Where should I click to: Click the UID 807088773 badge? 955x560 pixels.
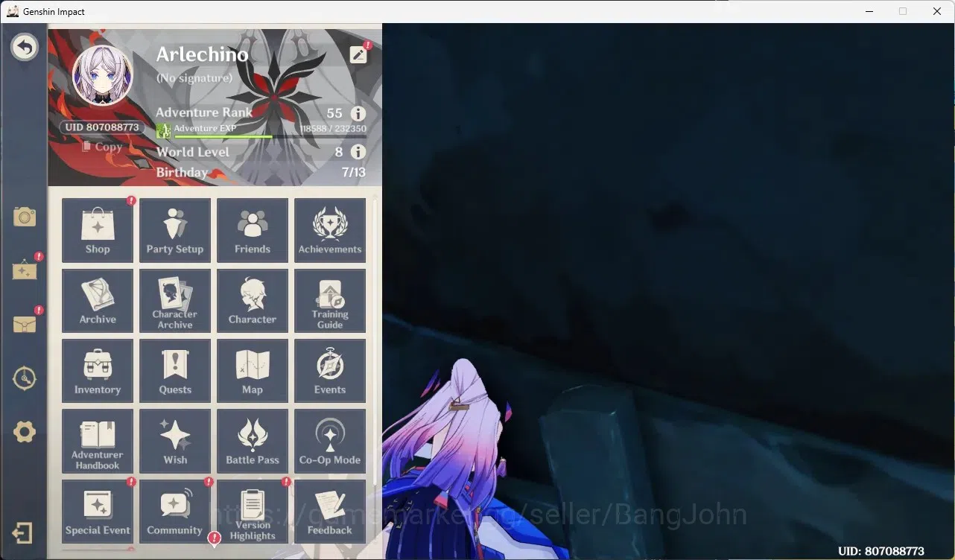[x=102, y=127]
